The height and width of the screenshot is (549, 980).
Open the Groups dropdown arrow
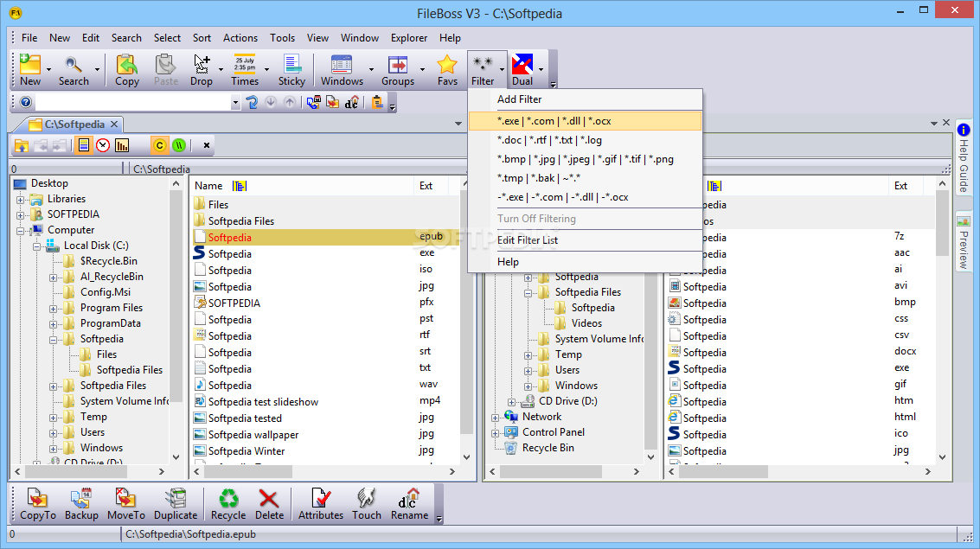click(x=422, y=69)
